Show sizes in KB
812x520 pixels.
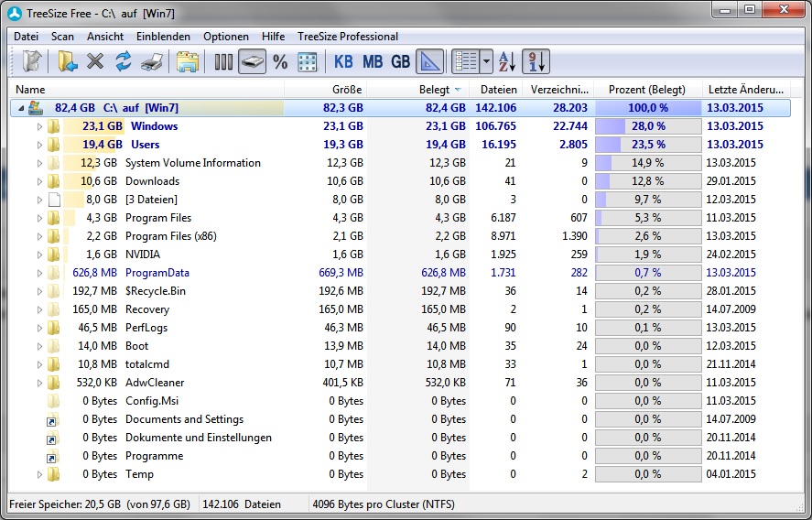(343, 62)
